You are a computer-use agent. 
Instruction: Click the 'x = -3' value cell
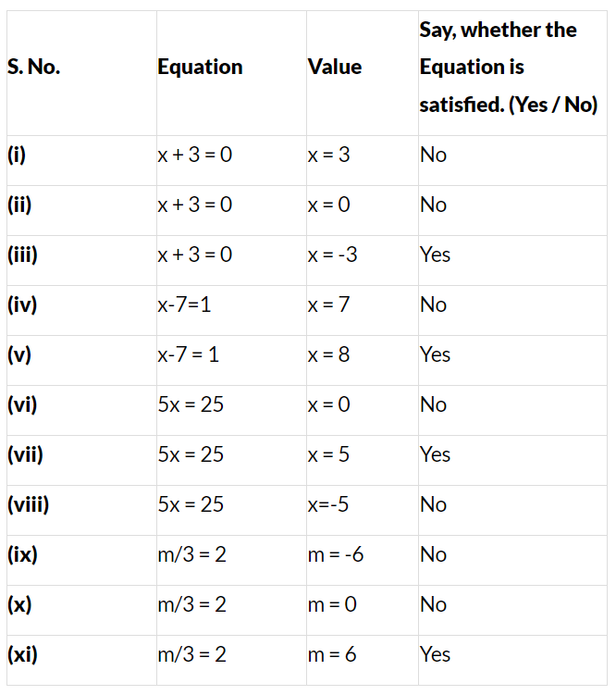coord(333,254)
